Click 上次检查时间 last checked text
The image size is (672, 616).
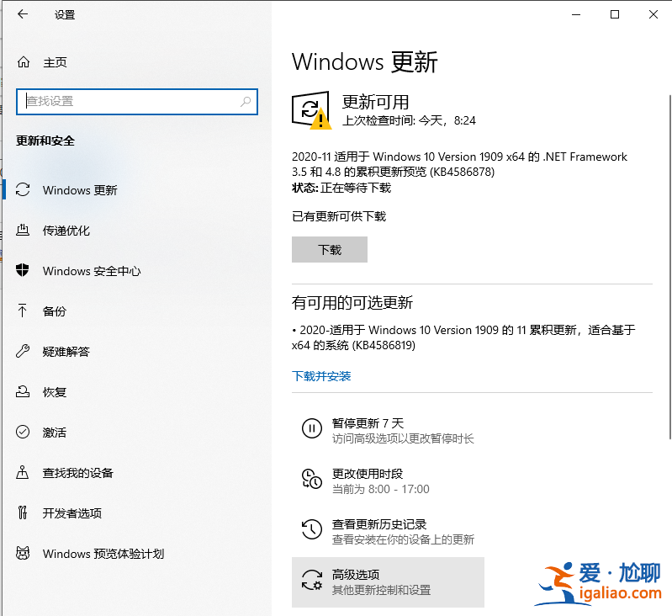pos(409,120)
